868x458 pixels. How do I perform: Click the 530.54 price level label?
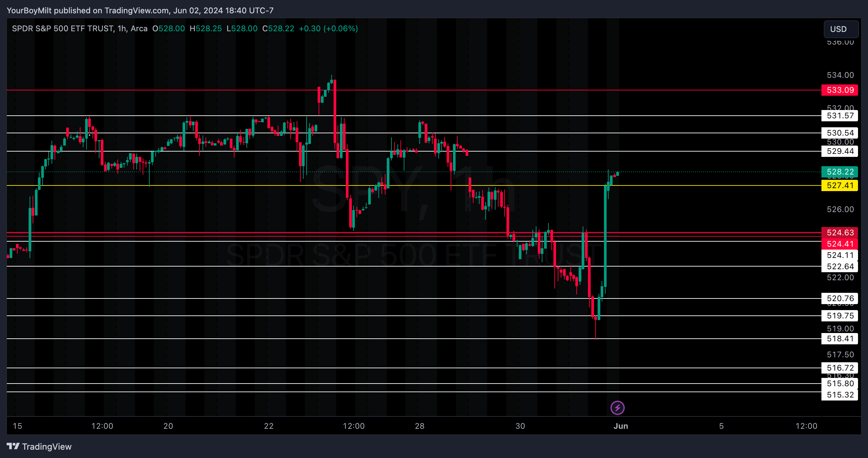[x=840, y=133]
